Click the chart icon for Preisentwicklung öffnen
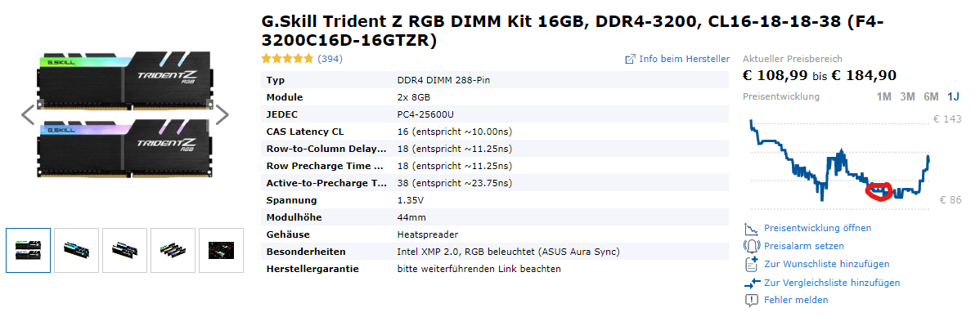980x317 pixels. (x=751, y=229)
